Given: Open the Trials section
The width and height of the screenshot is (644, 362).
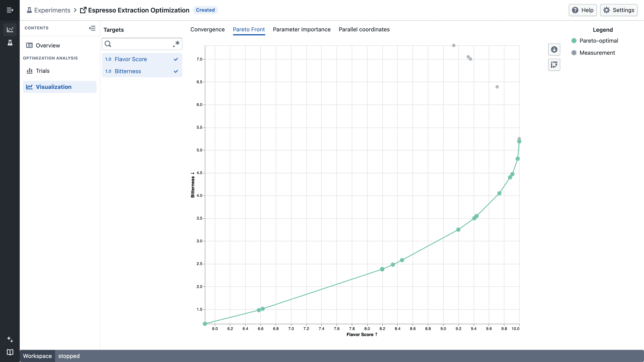Looking at the screenshot, I should [60, 71].
